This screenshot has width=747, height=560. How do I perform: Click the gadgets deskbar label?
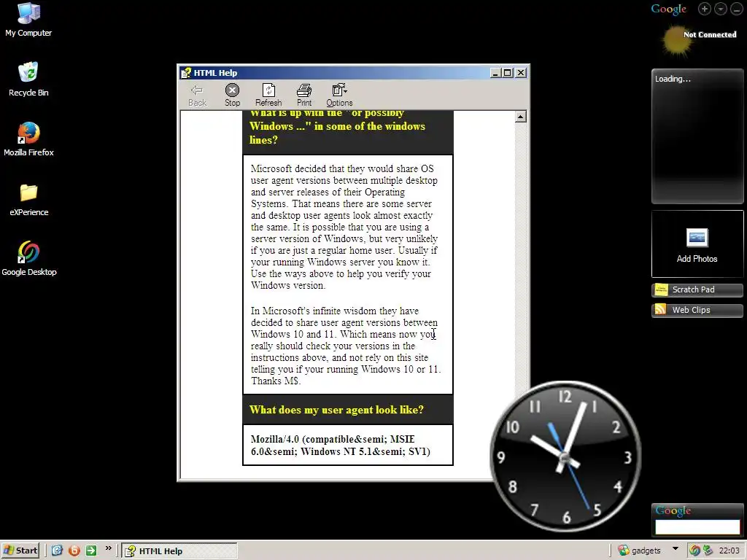coord(646,551)
